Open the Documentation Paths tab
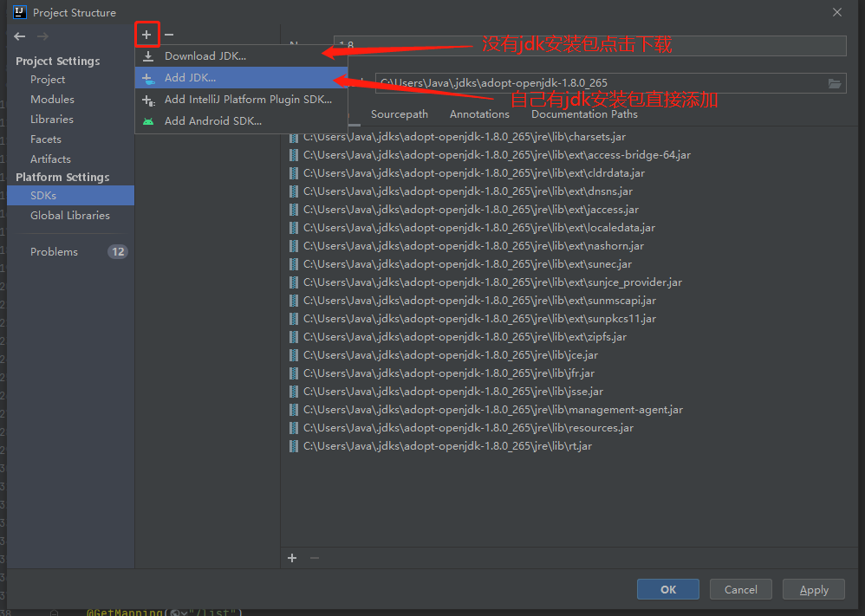865x616 pixels. point(583,113)
